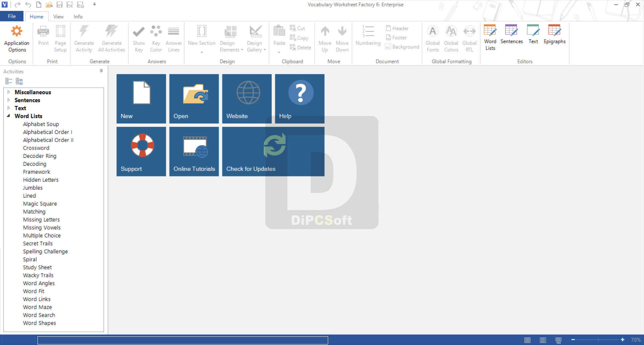Image resolution: width=644 pixels, height=345 pixels.
Task: Open Epigraphs editor
Action: 554,34
